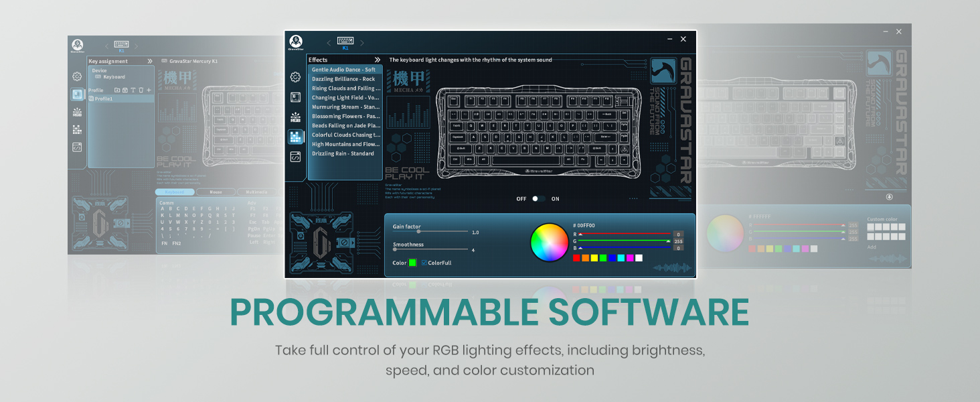Open macro code icon in front window sidebar
Image resolution: width=980 pixels, height=402 pixels.
coord(295,157)
